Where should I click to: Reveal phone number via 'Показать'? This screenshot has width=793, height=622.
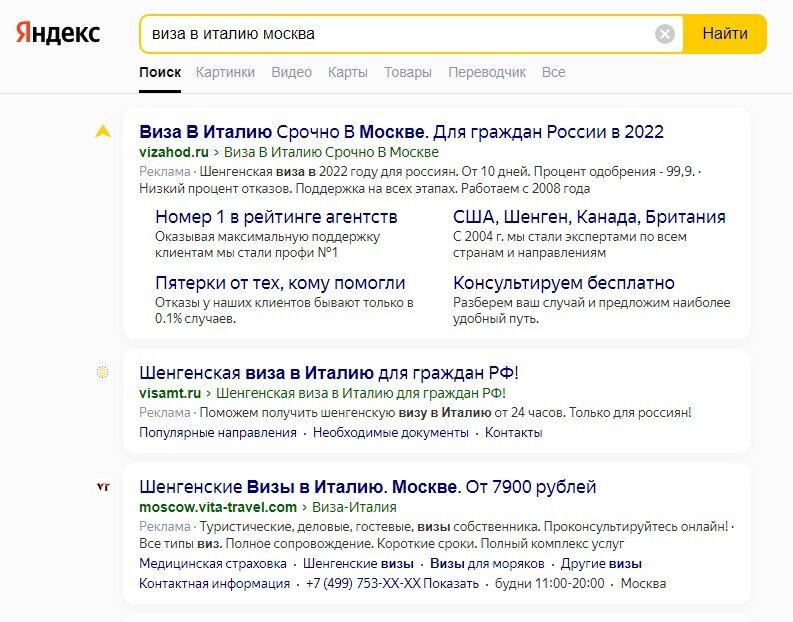coord(451,584)
